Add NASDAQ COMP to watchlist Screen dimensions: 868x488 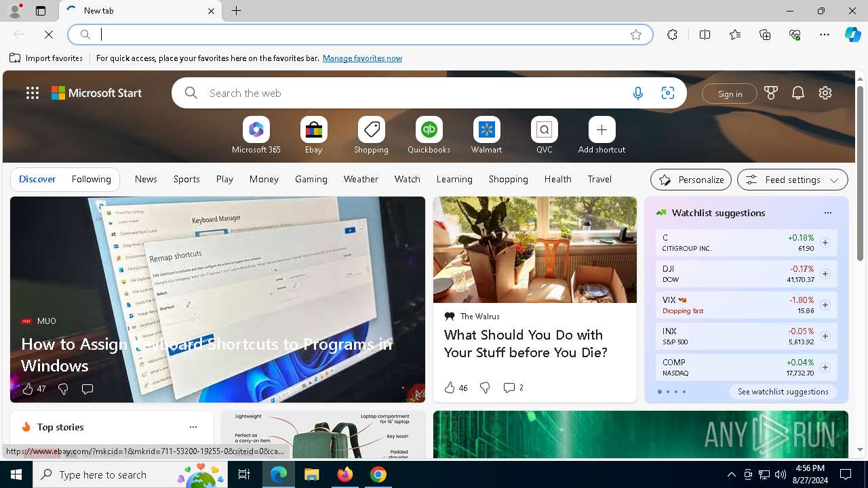point(825,367)
